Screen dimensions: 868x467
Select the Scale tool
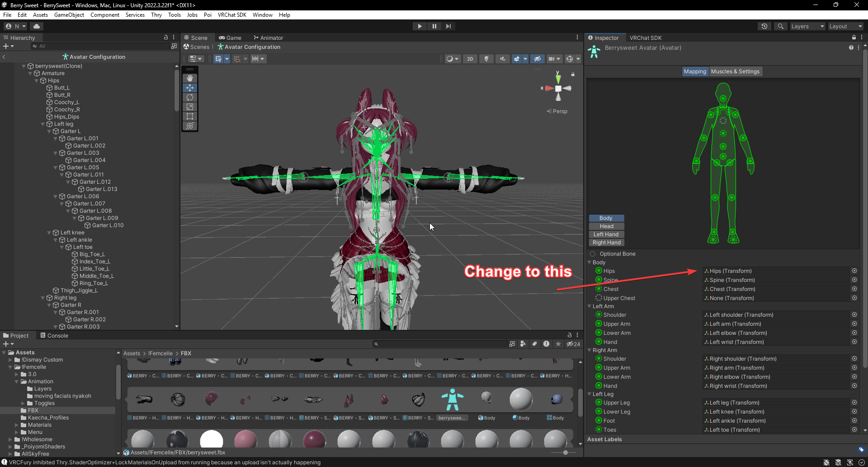[190, 107]
